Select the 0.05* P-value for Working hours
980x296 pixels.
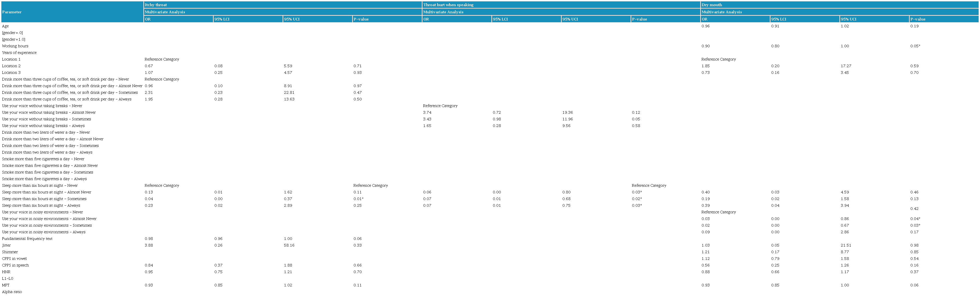point(915,46)
